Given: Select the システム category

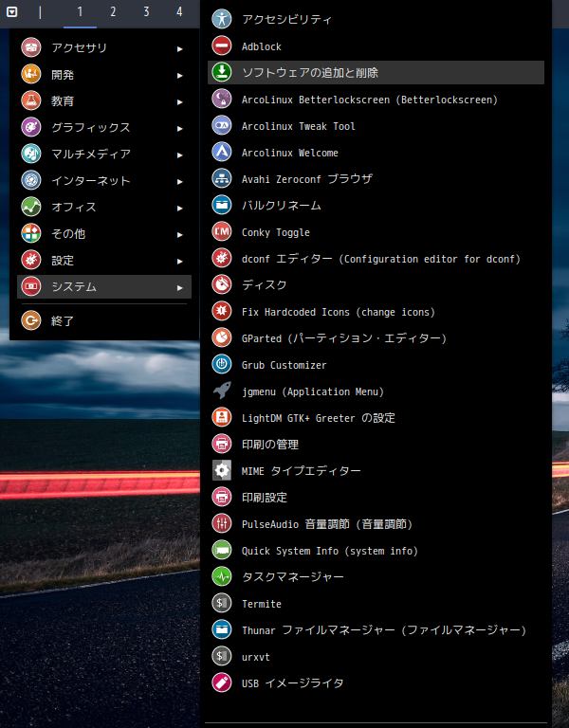Looking at the screenshot, I should [104, 286].
